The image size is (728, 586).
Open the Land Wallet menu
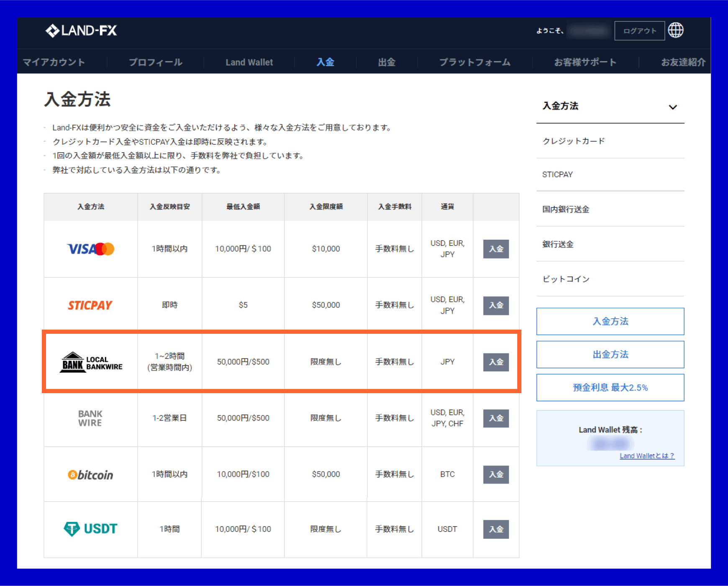pyautogui.click(x=249, y=62)
